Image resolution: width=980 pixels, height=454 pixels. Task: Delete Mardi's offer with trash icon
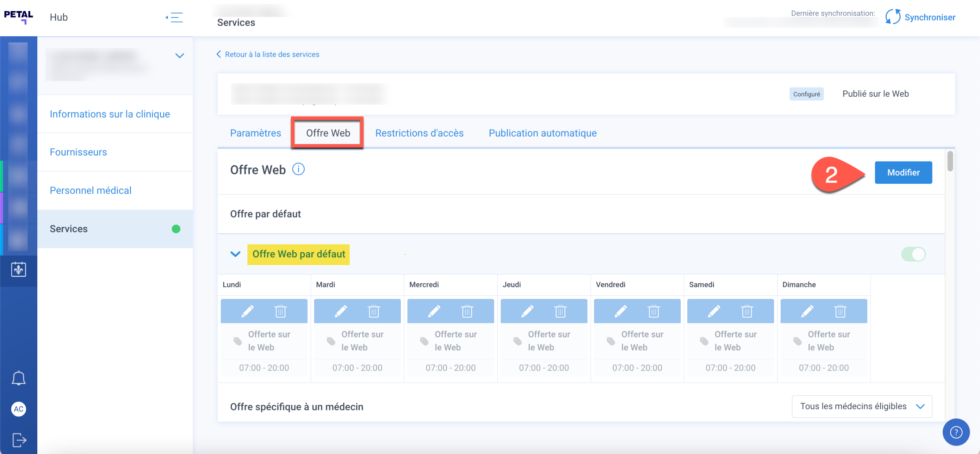[x=374, y=311]
